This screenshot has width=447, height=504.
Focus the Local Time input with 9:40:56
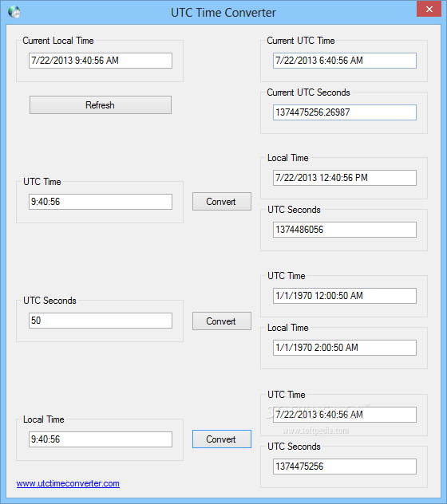[101, 439]
